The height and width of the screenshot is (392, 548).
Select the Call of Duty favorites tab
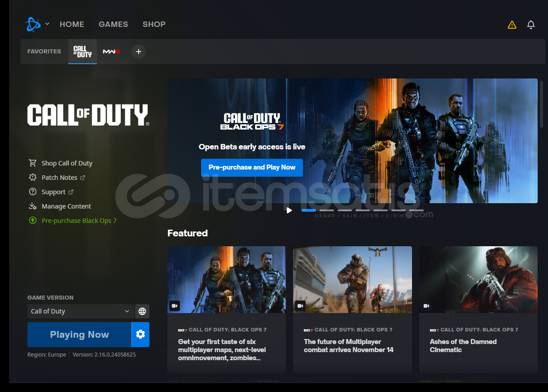(83, 52)
